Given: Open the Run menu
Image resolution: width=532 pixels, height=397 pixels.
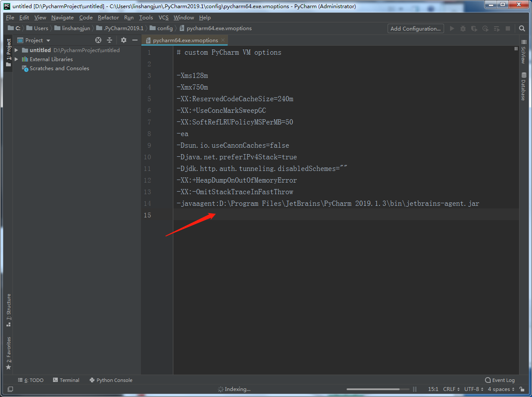Looking at the screenshot, I should tap(129, 18).
